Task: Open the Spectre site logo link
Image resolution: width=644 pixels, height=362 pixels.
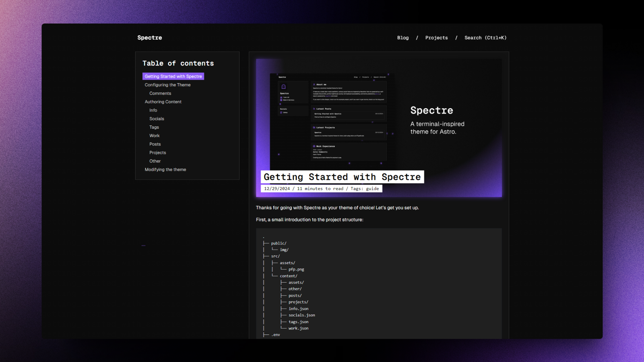Action: (150, 38)
